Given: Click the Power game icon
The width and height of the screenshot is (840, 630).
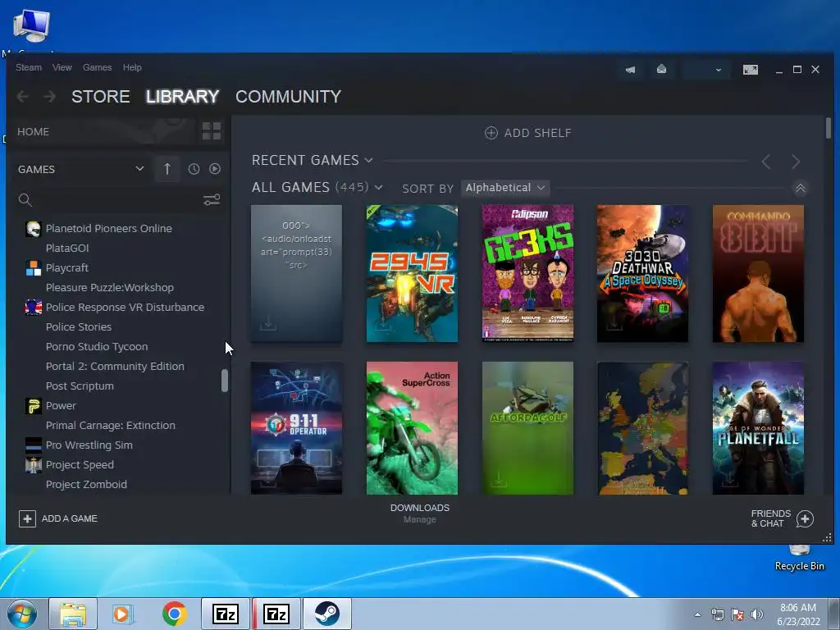Looking at the screenshot, I should [x=33, y=406].
